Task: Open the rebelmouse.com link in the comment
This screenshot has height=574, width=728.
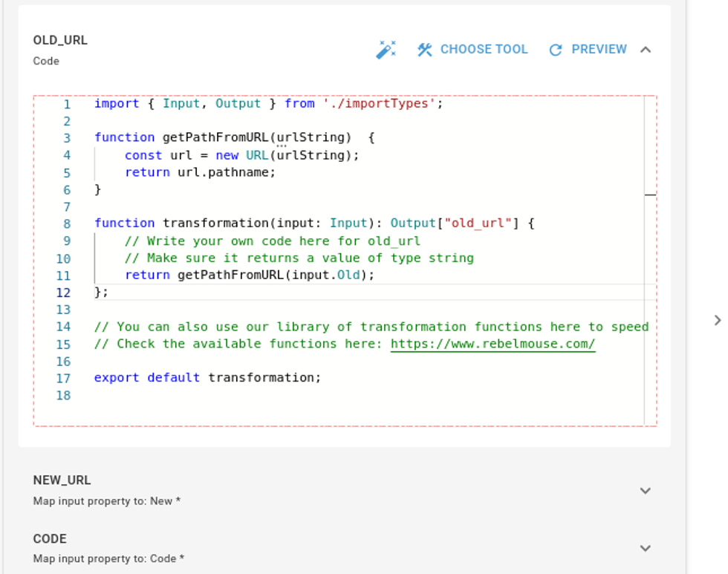Action: (x=493, y=344)
